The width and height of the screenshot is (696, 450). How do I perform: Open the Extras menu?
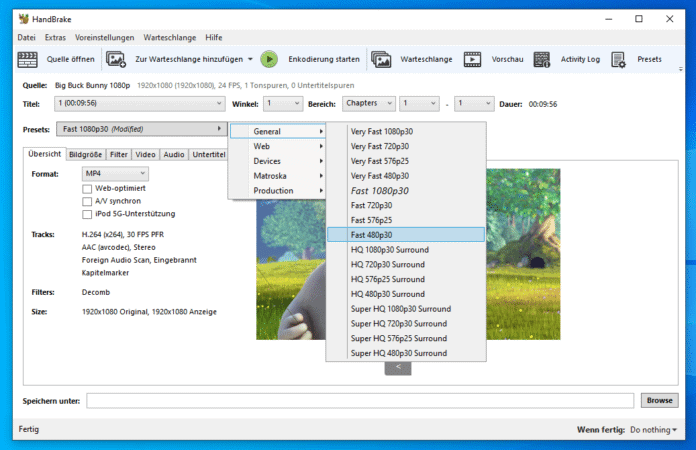coord(55,38)
